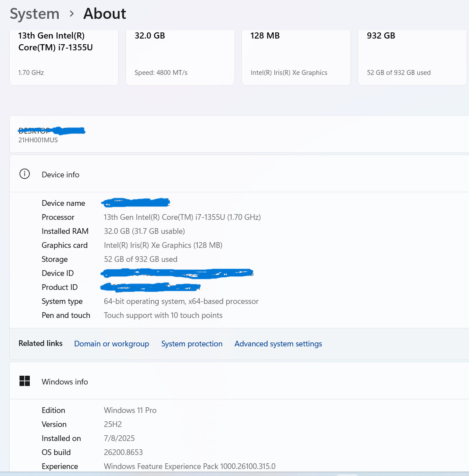Open the 128 MB Intel Iris Xe Graphics card
The width and height of the screenshot is (469, 476).
click(x=296, y=57)
